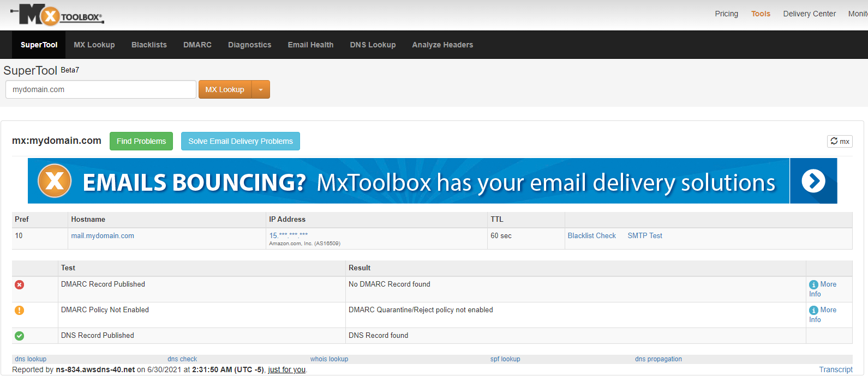Run the orange MX Lookup button
Viewport: 868px width, 382px height.
(x=225, y=89)
